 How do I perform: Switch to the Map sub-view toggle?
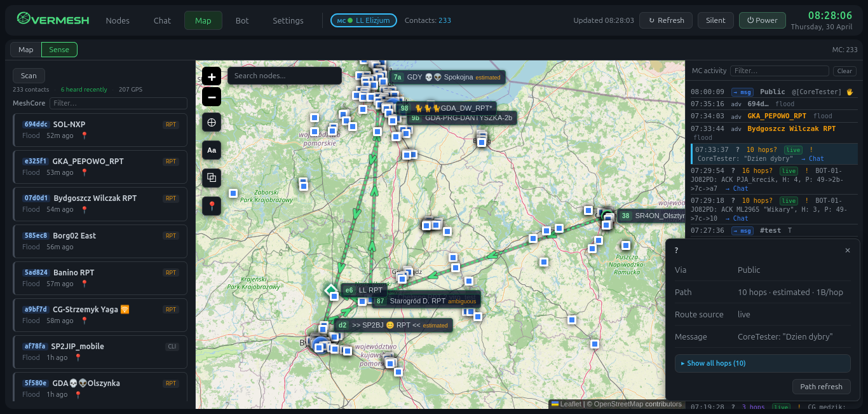click(26, 50)
